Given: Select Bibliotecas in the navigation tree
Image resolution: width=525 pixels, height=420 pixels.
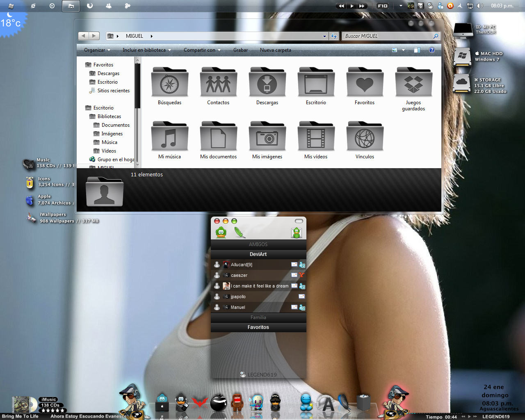Looking at the screenshot, I should pyautogui.click(x=109, y=116).
